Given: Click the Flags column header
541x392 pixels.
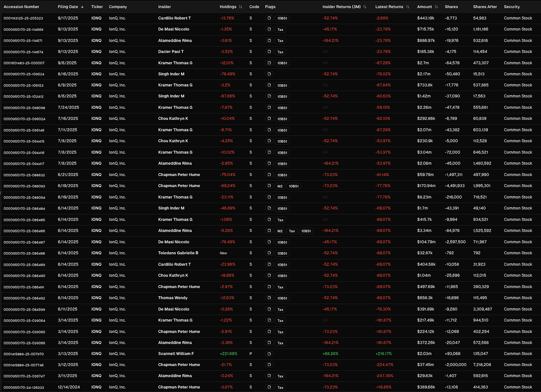Looking at the screenshot, I should pyautogui.click(x=270, y=7).
